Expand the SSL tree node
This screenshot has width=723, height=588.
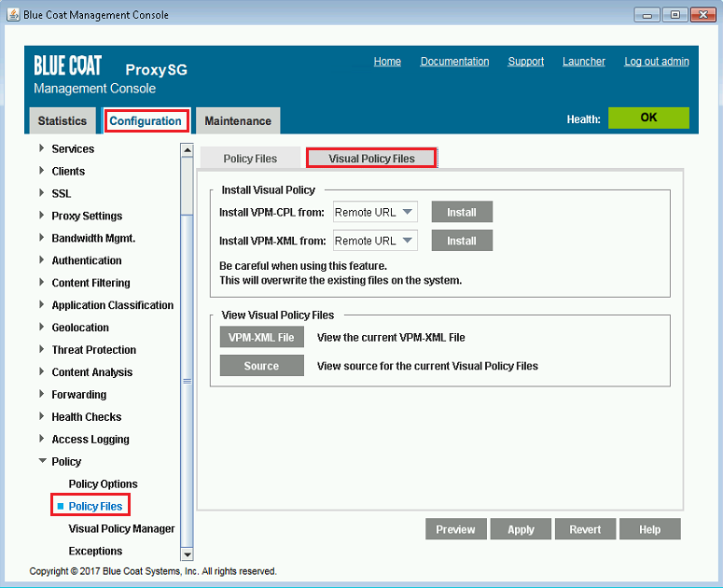[41, 193]
